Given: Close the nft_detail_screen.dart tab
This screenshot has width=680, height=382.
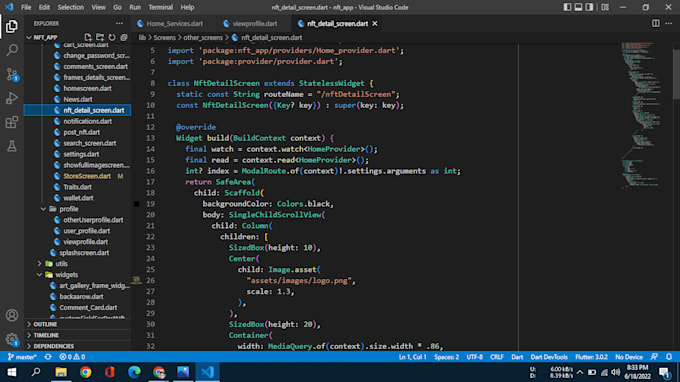Looking at the screenshot, I should [x=375, y=23].
